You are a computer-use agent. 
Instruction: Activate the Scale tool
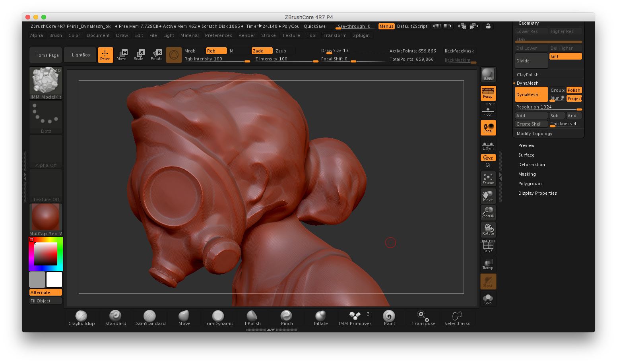click(x=138, y=55)
